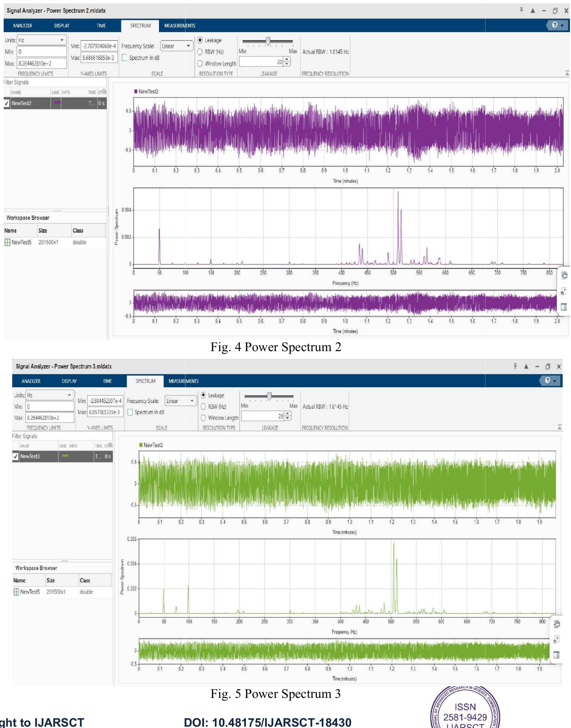Open Frequency Scale dropdown in Power Spectrum 3
The height and width of the screenshot is (728, 571).
[x=180, y=401]
